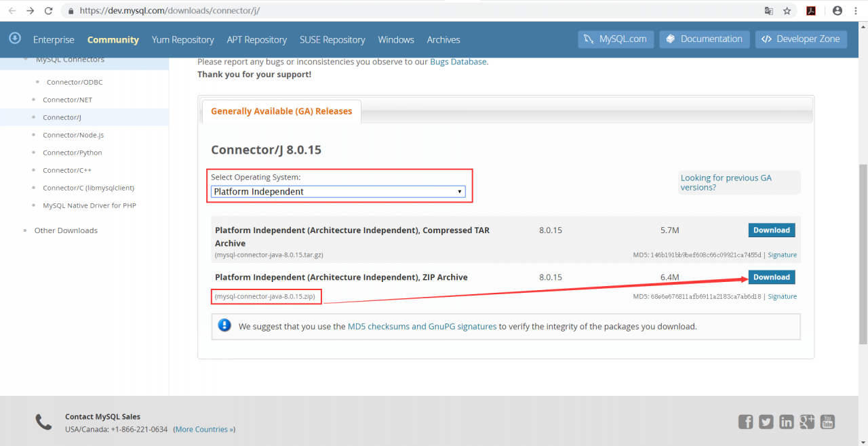Click the 6.4M file size value

click(669, 277)
